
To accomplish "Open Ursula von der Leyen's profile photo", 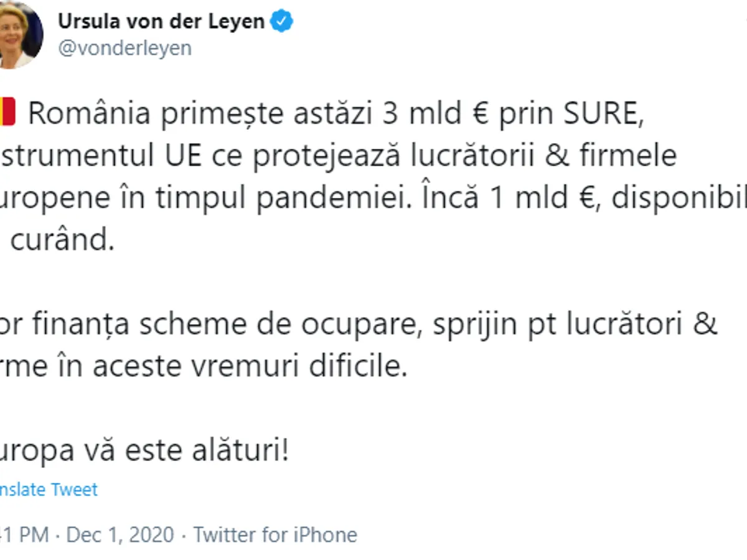I will 19,35.
